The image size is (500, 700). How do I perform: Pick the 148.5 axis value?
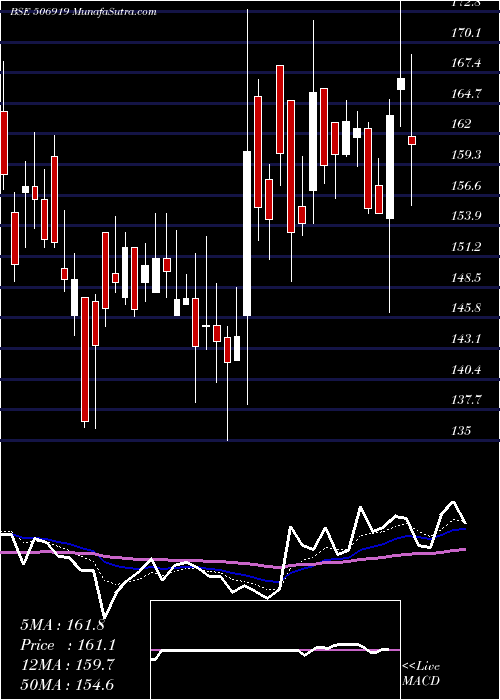click(x=467, y=277)
